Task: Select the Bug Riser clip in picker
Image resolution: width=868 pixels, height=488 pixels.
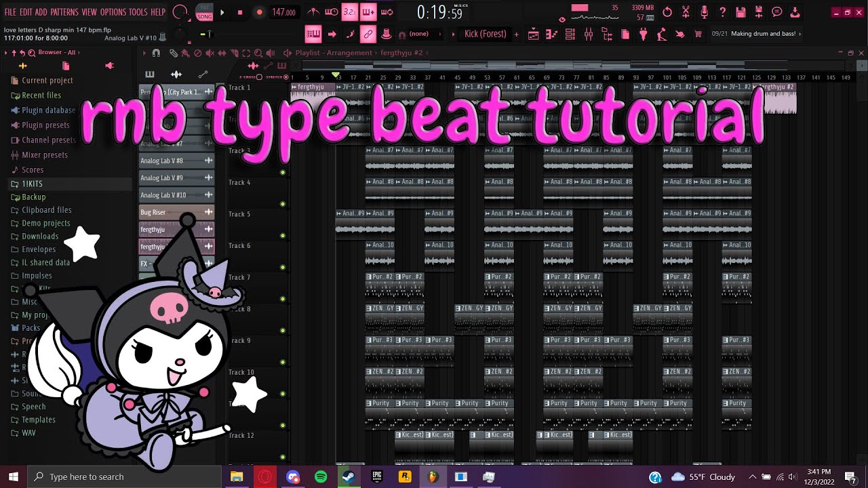Action: point(176,212)
